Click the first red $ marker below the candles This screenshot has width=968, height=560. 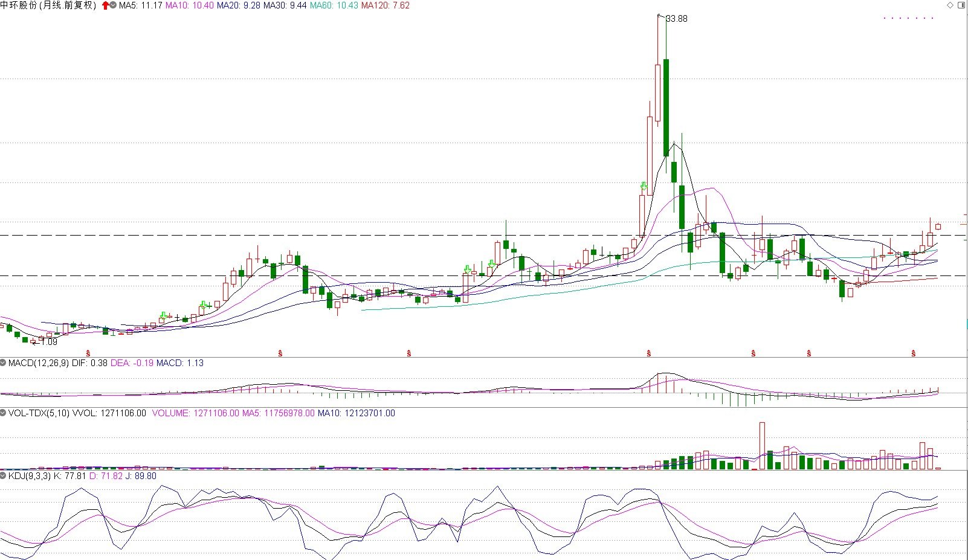tap(88, 353)
